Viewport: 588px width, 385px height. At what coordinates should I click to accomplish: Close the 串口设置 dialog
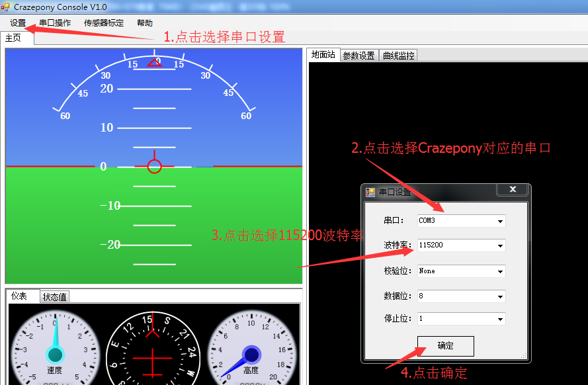pyautogui.click(x=513, y=190)
